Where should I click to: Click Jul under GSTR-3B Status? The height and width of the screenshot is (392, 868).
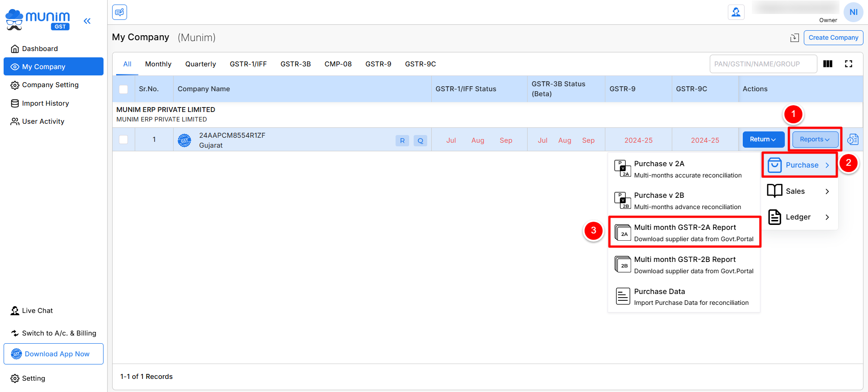tap(542, 140)
